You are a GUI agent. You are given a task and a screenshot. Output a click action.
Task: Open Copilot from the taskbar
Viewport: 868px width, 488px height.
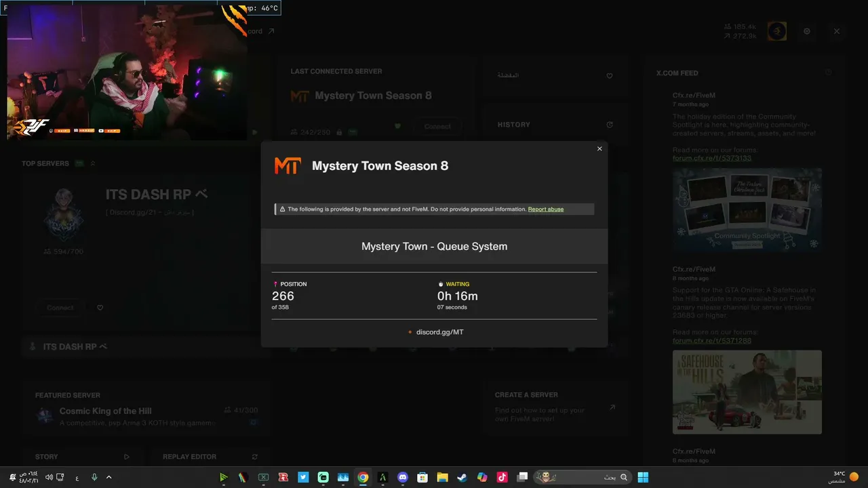point(482,477)
